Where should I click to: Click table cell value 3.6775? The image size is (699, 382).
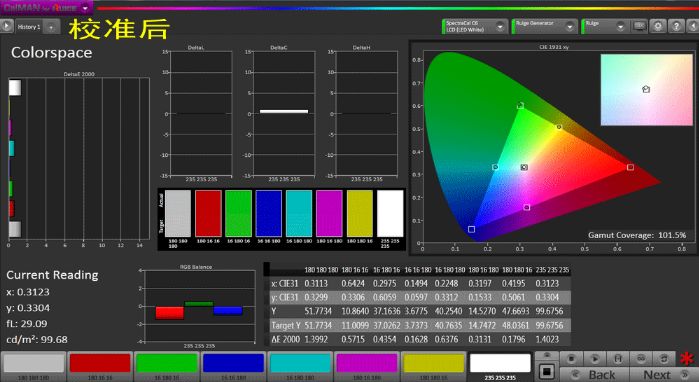(416, 311)
